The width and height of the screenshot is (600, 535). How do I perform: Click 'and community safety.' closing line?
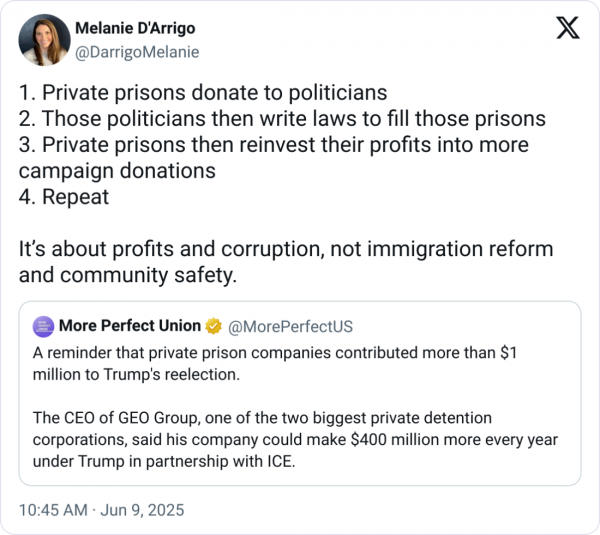coord(128,275)
